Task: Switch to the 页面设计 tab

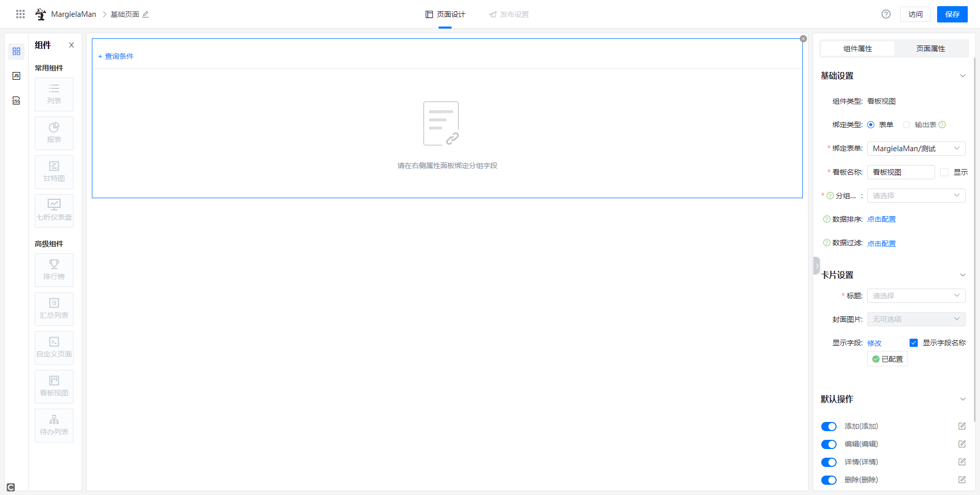Action: tap(445, 14)
